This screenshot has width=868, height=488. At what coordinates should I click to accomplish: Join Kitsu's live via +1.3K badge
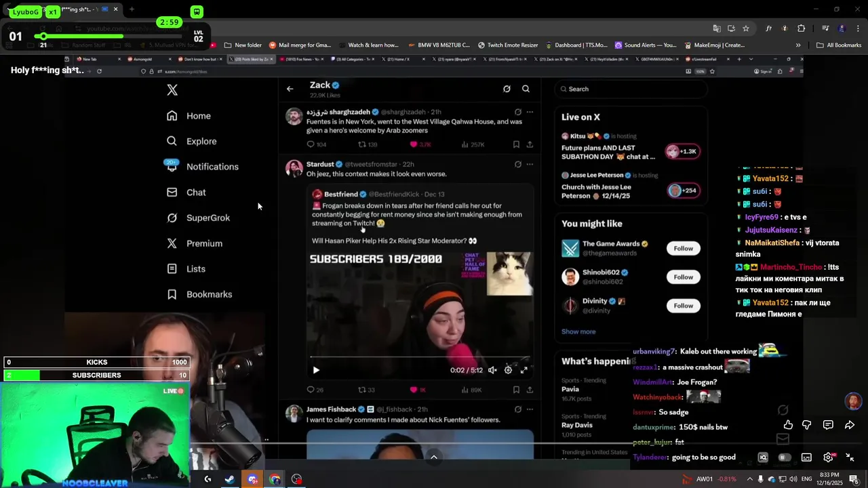point(682,151)
